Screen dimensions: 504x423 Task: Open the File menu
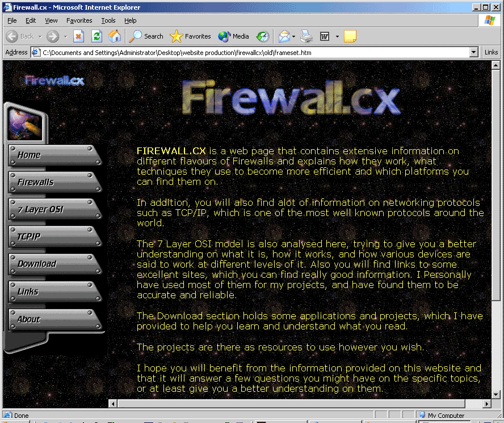[12, 20]
